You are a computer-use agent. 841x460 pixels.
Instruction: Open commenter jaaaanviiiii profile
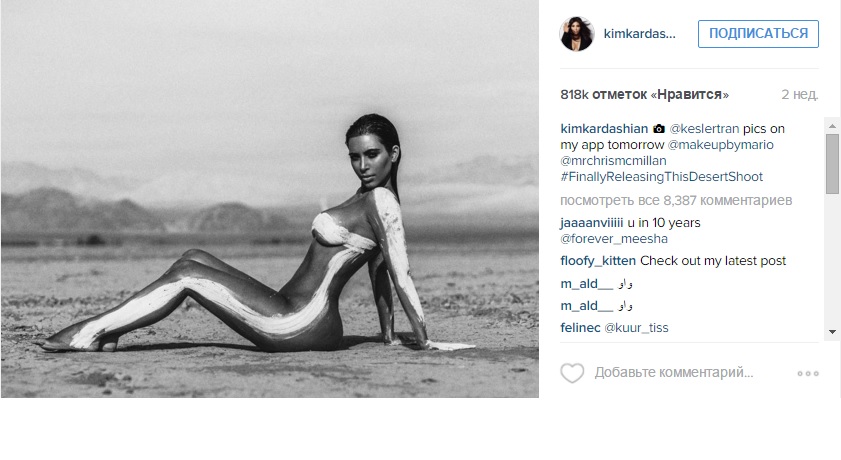click(592, 222)
